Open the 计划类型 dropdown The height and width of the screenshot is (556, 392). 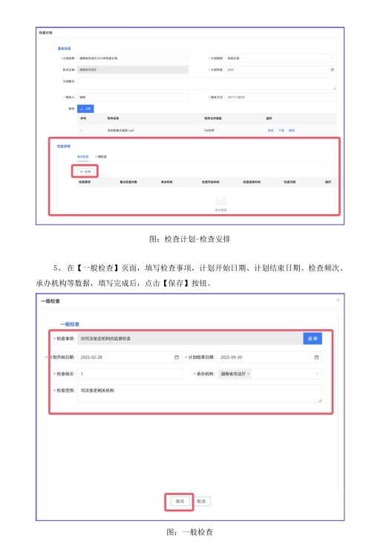pos(281,58)
